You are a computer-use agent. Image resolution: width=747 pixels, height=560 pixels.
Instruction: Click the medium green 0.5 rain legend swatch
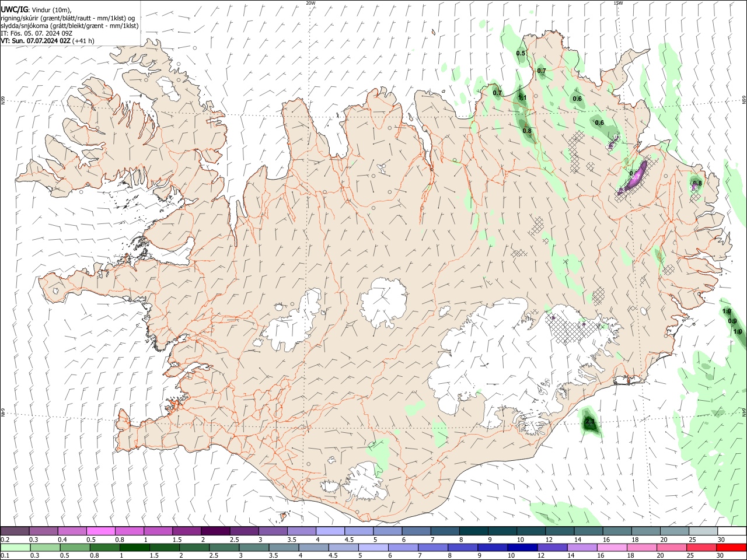pyautogui.click(x=75, y=547)
